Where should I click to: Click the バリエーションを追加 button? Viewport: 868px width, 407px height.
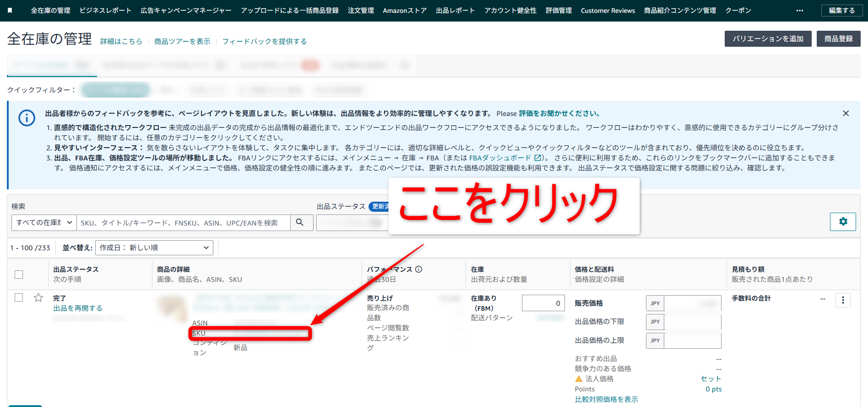[x=768, y=39]
